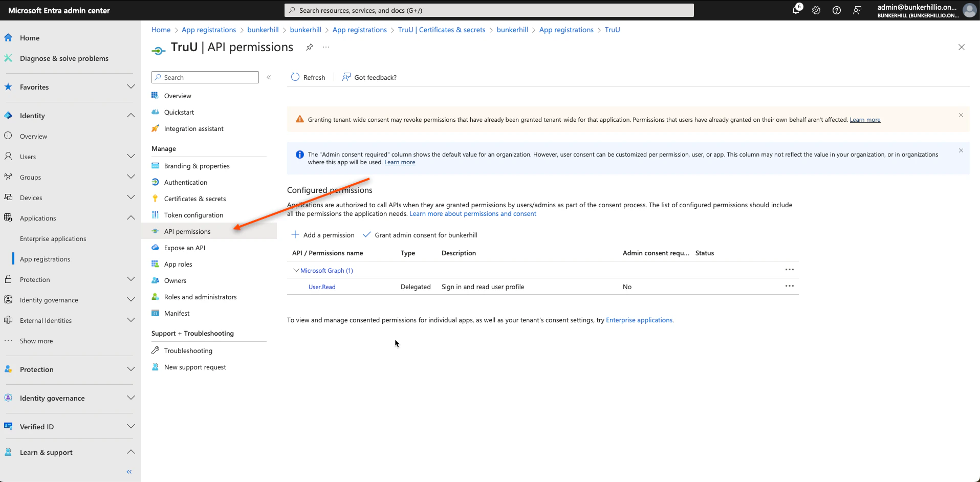Image resolution: width=980 pixels, height=482 pixels.
Task: Dismiss the tenant-wide consent warning banner
Action: (x=961, y=115)
